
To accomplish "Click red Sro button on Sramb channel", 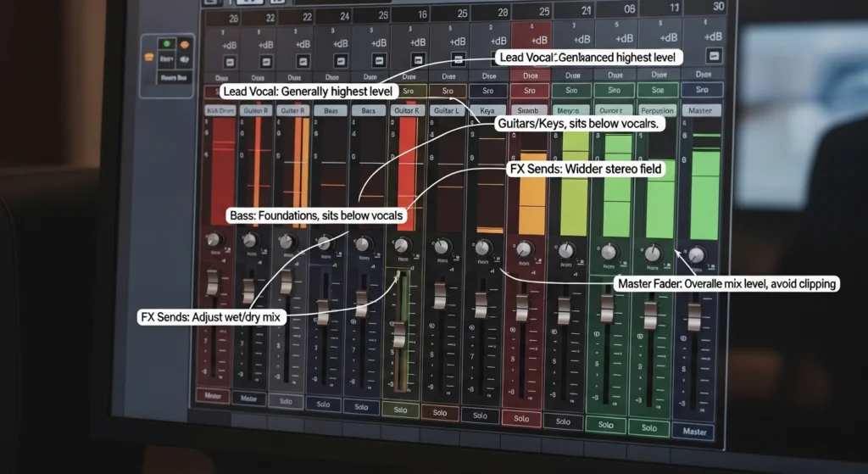I will pos(530,90).
